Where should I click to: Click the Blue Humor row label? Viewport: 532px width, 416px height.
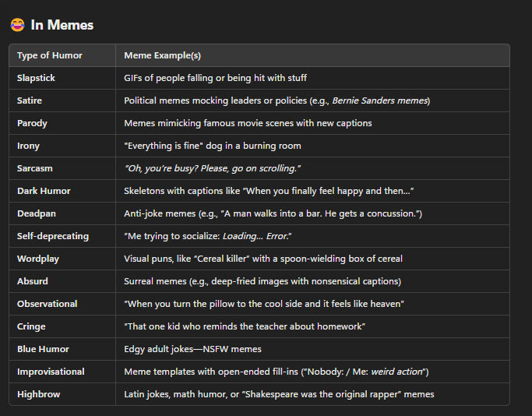coord(43,349)
